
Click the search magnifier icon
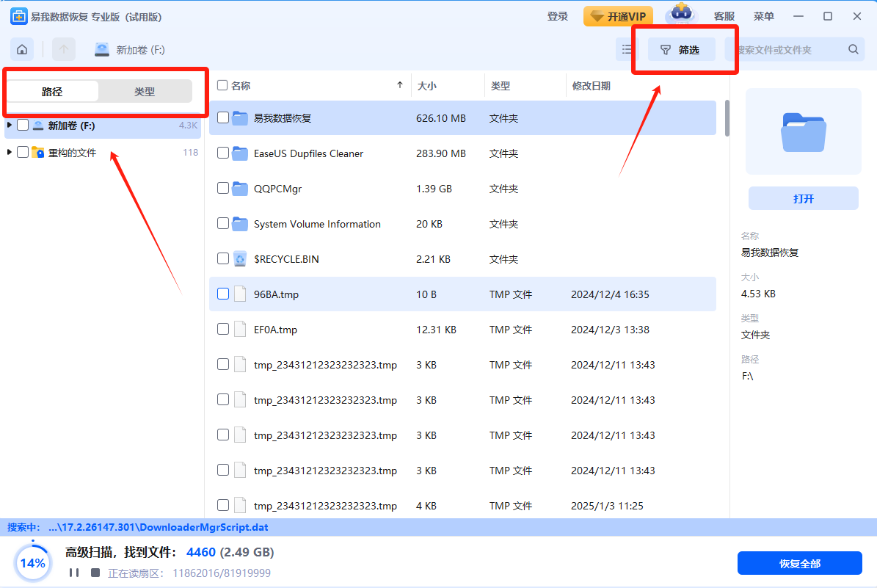pos(853,49)
